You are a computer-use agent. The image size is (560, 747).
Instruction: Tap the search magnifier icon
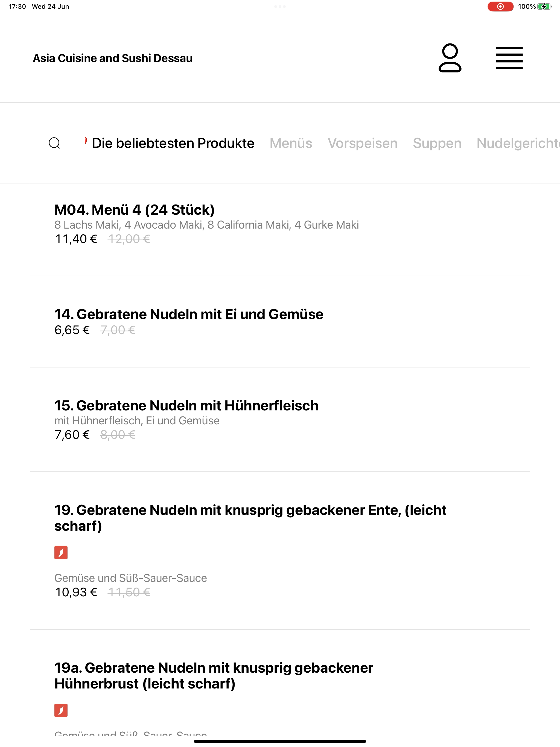(x=54, y=143)
